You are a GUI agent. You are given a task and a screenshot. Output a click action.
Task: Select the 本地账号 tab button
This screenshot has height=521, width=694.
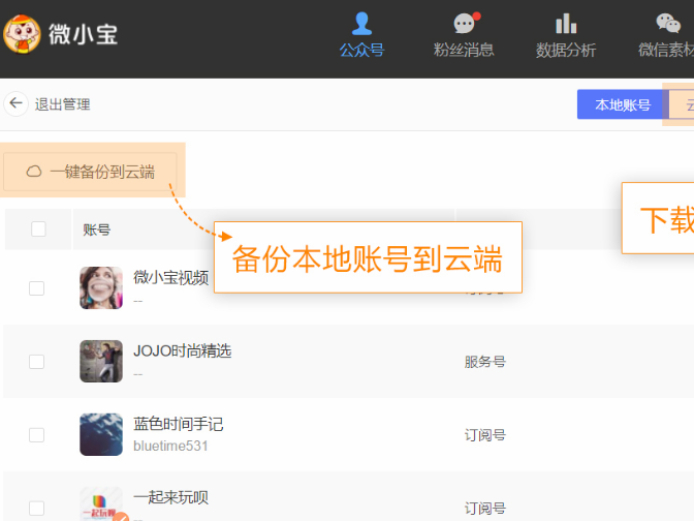(622, 104)
